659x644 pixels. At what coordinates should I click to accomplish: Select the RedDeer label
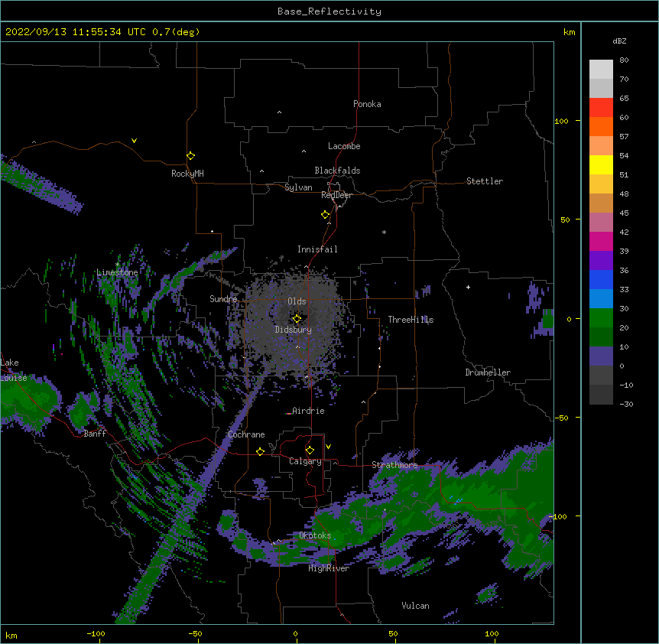pos(336,195)
